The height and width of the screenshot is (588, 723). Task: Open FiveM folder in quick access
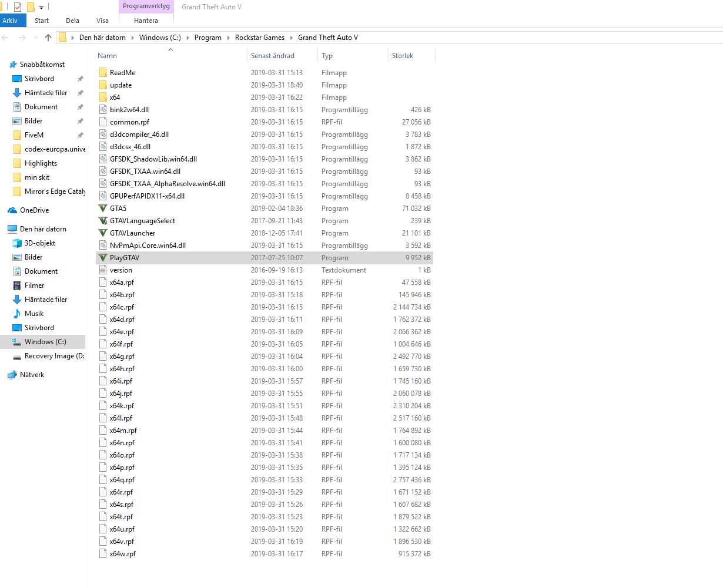pyautogui.click(x=34, y=135)
